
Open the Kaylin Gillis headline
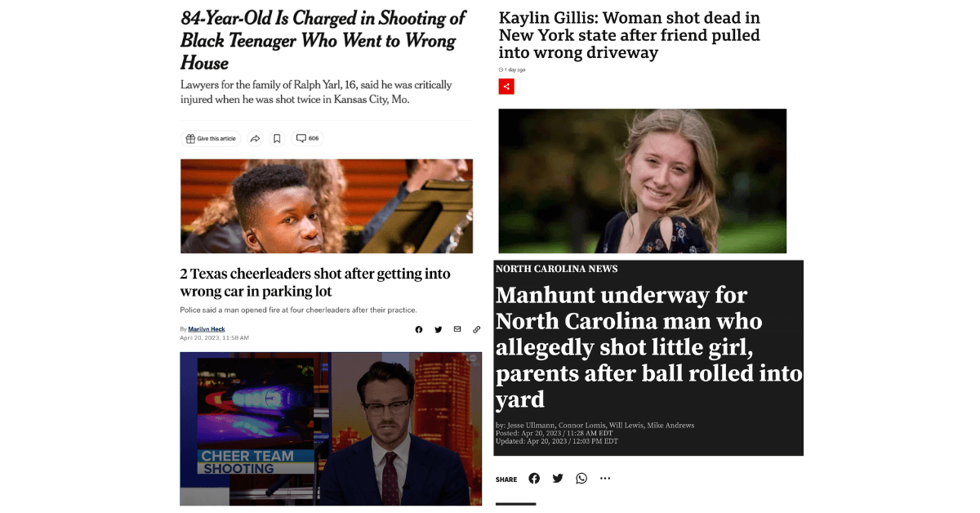coord(630,35)
